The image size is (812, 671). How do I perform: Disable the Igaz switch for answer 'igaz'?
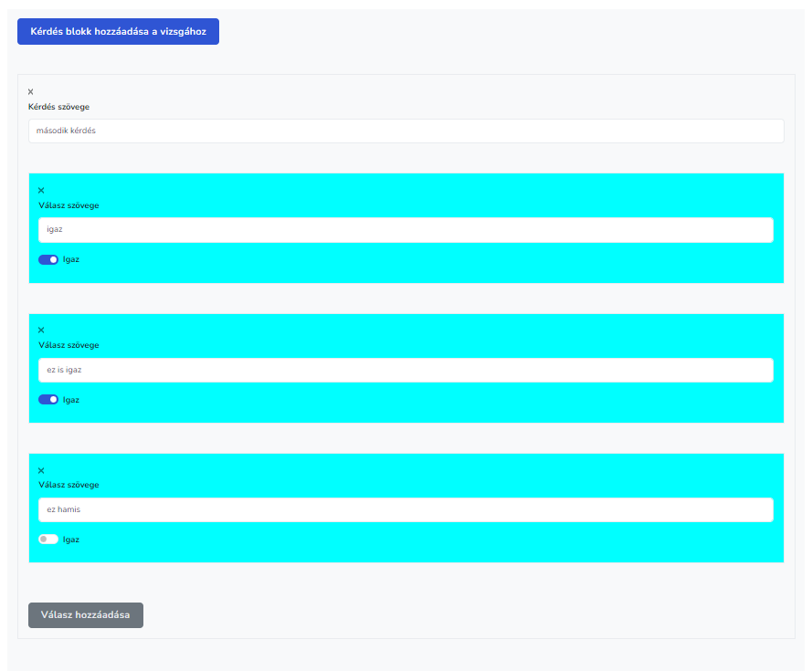coord(48,259)
